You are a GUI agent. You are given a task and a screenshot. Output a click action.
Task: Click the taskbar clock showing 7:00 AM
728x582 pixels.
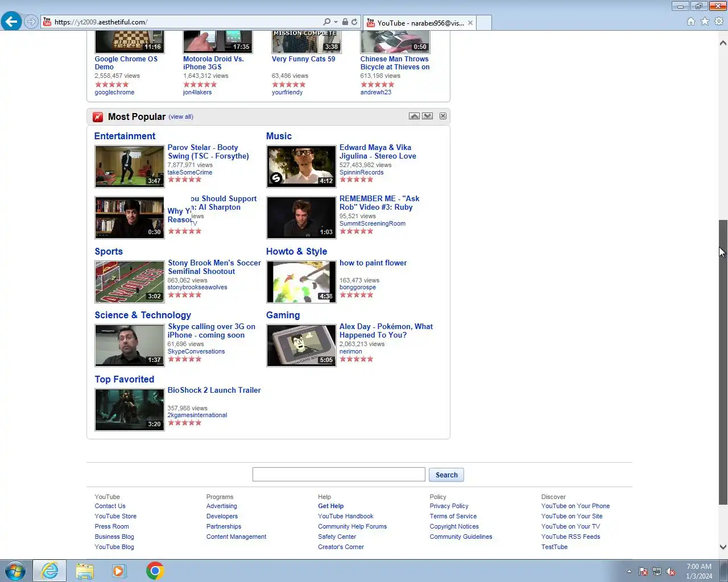coord(698,571)
